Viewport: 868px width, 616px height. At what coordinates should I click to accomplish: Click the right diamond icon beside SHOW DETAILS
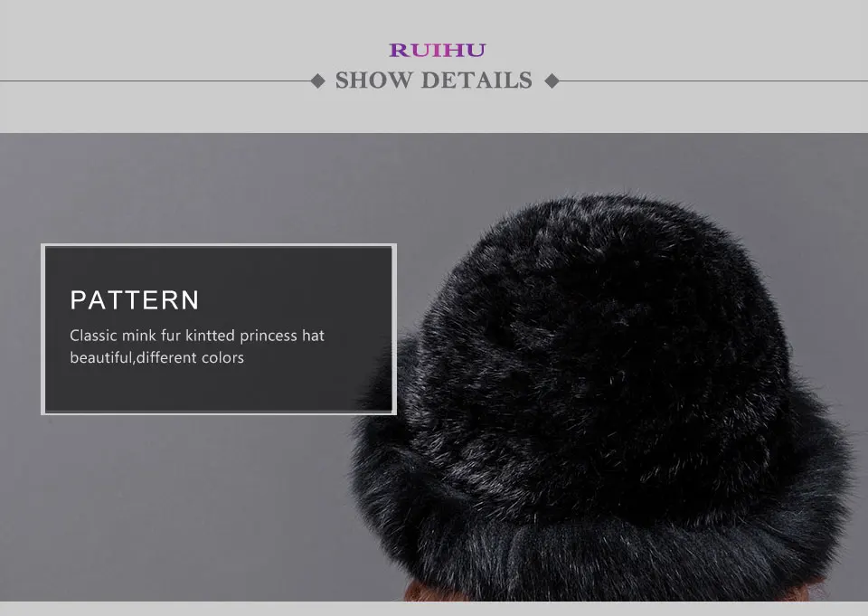(552, 81)
